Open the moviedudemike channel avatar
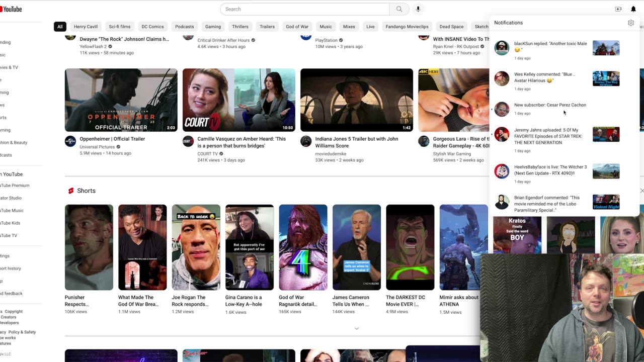This screenshot has height=362, width=644. click(x=306, y=141)
